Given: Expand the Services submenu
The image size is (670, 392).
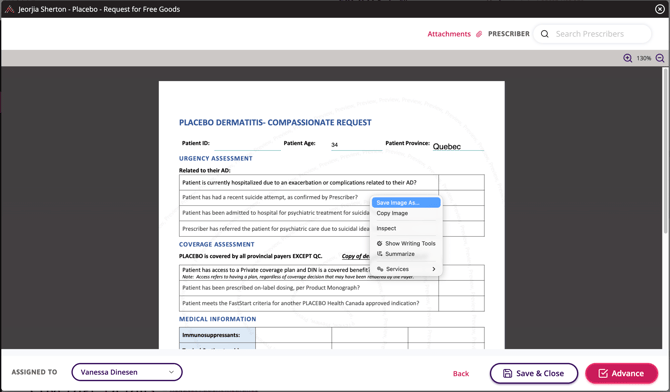Looking at the screenshot, I should coord(406,269).
